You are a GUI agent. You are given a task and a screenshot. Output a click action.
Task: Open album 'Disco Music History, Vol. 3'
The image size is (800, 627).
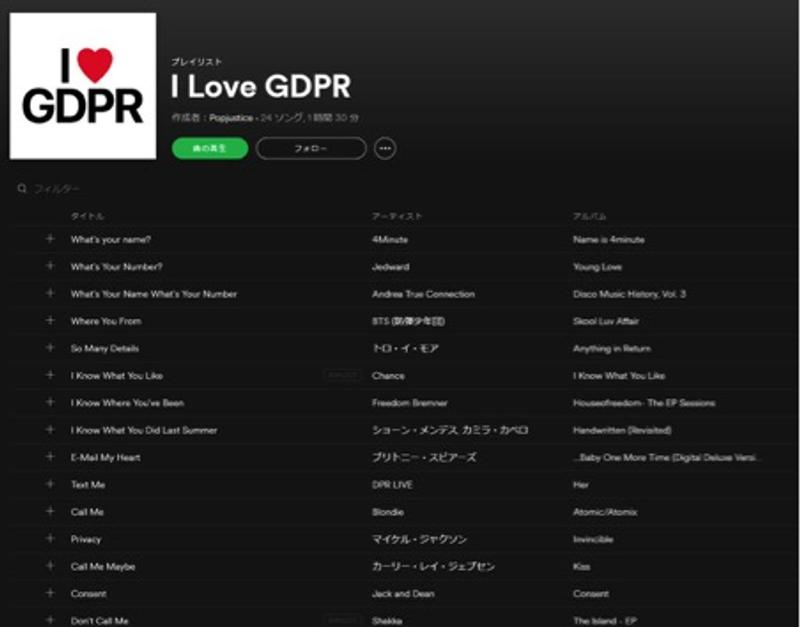coord(630,294)
